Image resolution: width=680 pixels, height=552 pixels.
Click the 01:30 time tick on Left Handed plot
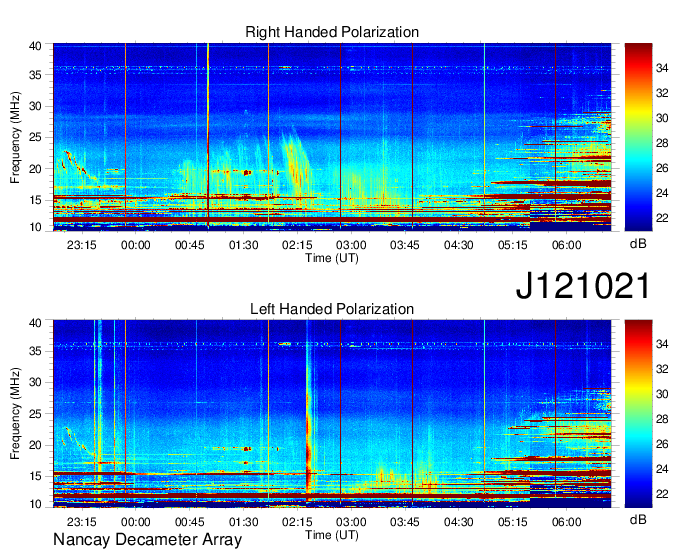click(243, 522)
